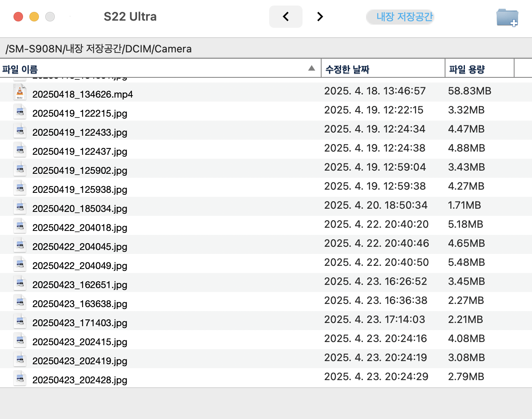Toggle the sort arrow in the 파일 이름 header
This screenshot has height=419, width=532.
pyautogui.click(x=312, y=68)
